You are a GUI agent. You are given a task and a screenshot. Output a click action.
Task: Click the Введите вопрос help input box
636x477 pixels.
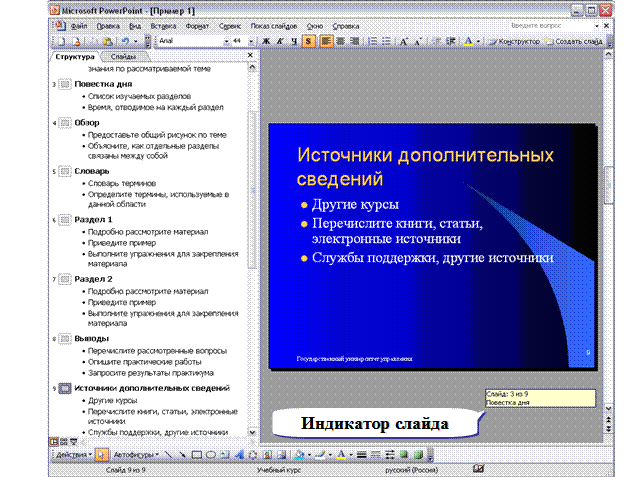[550, 26]
